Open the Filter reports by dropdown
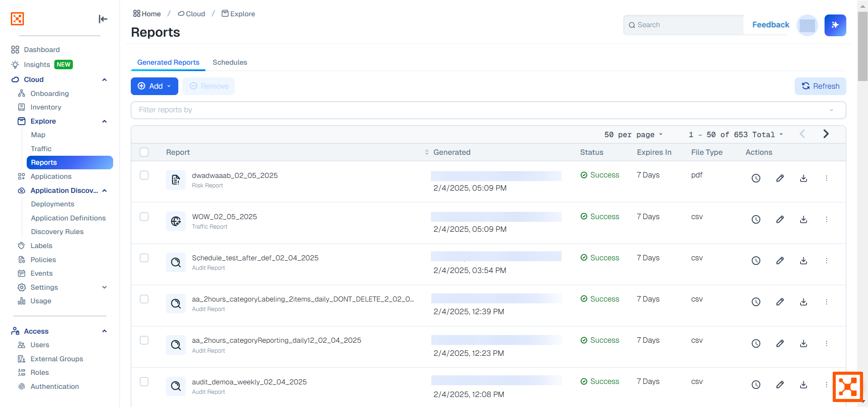This screenshot has width=868, height=407. point(488,110)
